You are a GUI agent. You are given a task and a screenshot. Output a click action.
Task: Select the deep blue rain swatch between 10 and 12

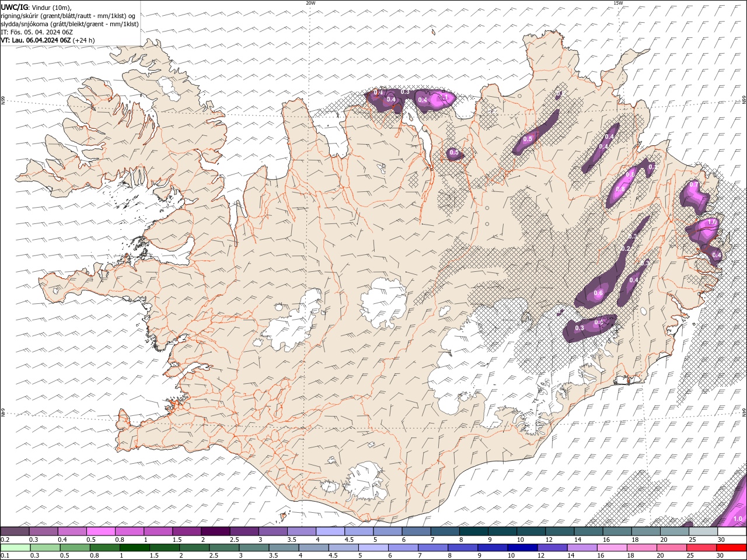coord(522,548)
